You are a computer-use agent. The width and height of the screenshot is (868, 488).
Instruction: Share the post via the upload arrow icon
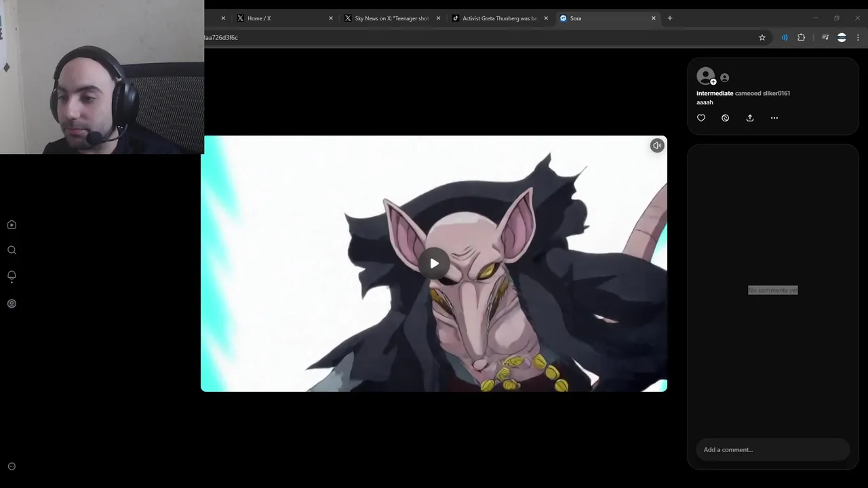(x=750, y=118)
